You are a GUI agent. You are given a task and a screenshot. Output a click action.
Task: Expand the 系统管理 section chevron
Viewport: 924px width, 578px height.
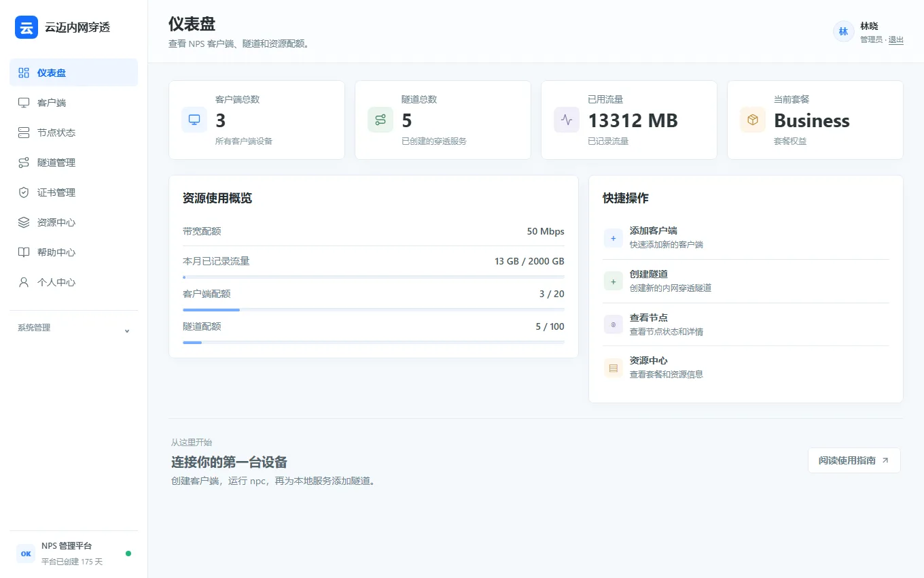127,331
